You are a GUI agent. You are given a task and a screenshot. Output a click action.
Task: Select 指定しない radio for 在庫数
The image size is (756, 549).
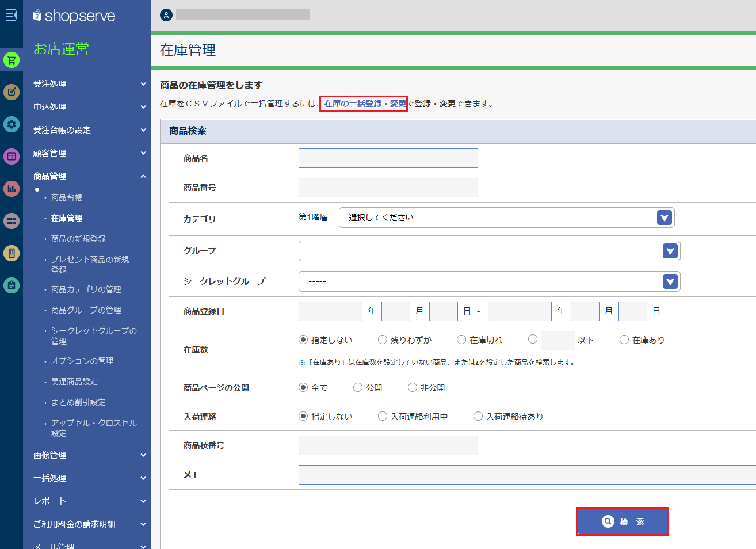pos(303,340)
